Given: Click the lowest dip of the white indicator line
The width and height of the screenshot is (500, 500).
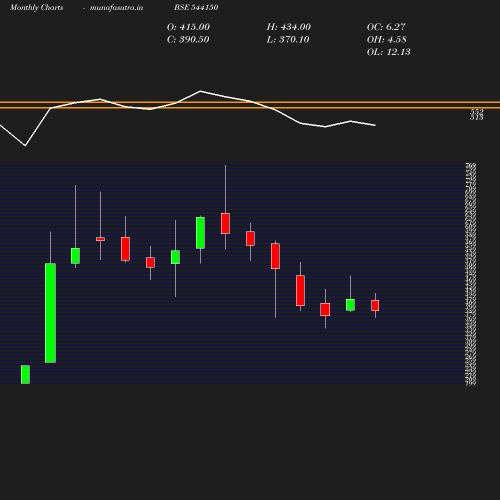Looking at the screenshot, I should tap(25, 145).
